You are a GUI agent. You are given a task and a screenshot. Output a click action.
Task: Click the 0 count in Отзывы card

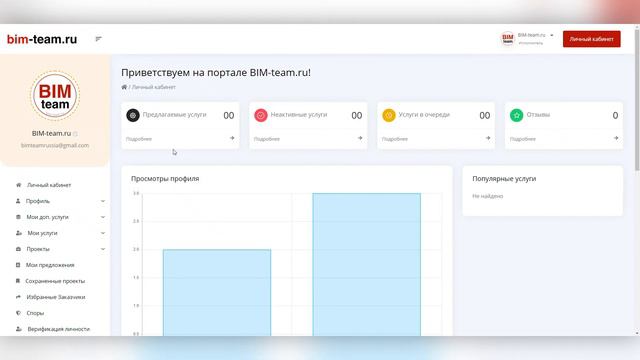(x=615, y=116)
